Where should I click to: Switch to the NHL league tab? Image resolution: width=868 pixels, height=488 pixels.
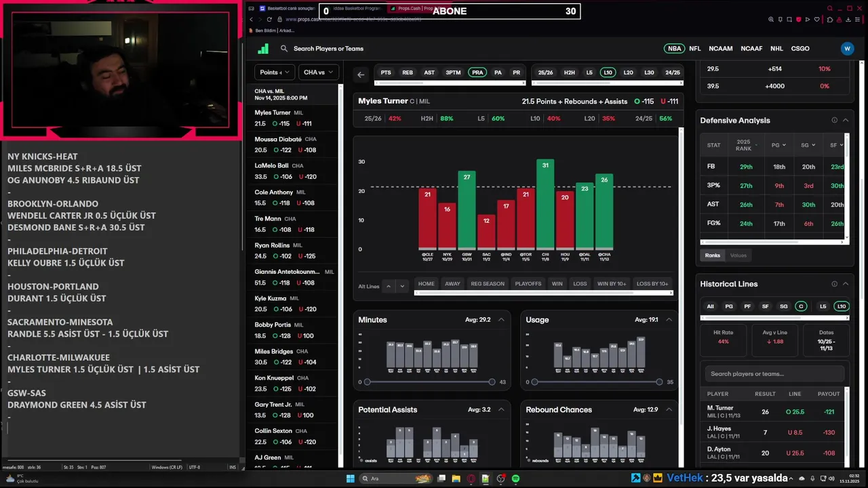pos(776,49)
